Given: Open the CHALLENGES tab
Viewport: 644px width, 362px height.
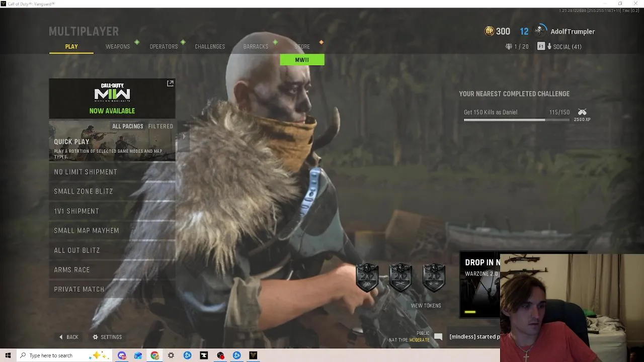Looking at the screenshot, I should pyautogui.click(x=210, y=47).
